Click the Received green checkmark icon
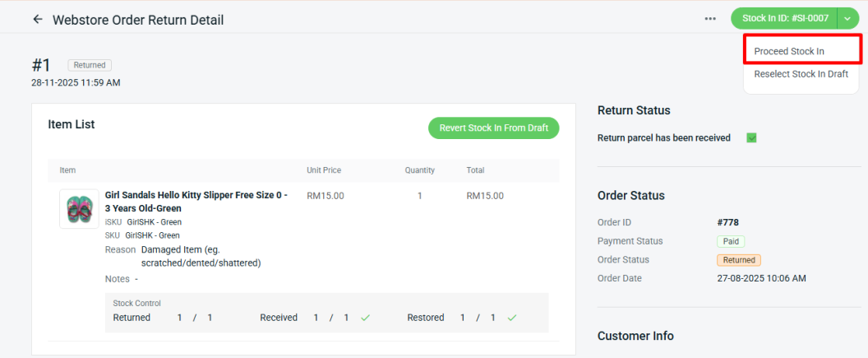The width and height of the screenshot is (868, 358). 365,318
